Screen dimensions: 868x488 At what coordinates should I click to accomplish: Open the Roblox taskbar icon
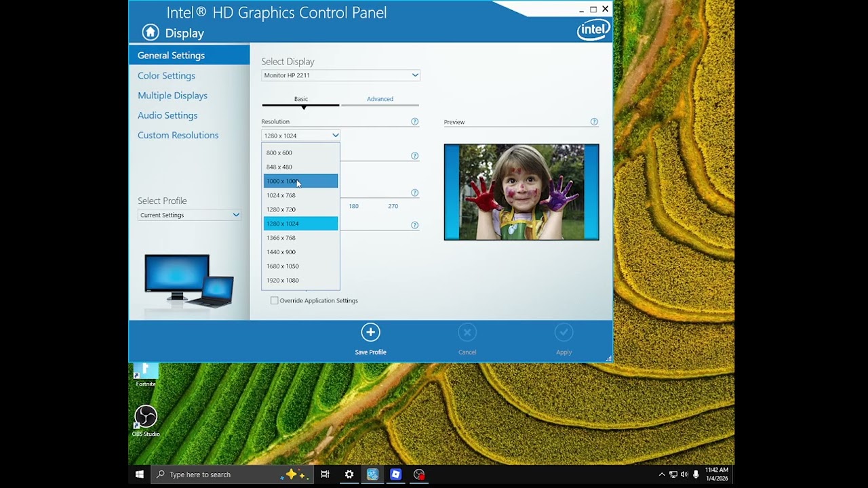pos(396,474)
